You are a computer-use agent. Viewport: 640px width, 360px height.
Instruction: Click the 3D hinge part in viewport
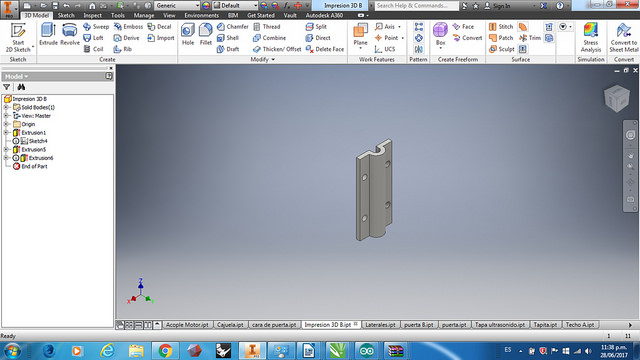pyautogui.click(x=373, y=190)
